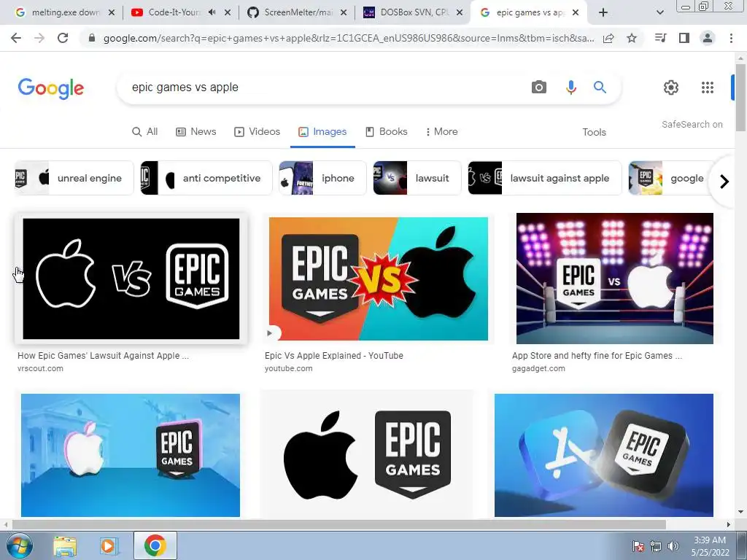Close the melting.exe download tab
Screen dimensions: 747x560
pyautogui.click(x=112, y=13)
